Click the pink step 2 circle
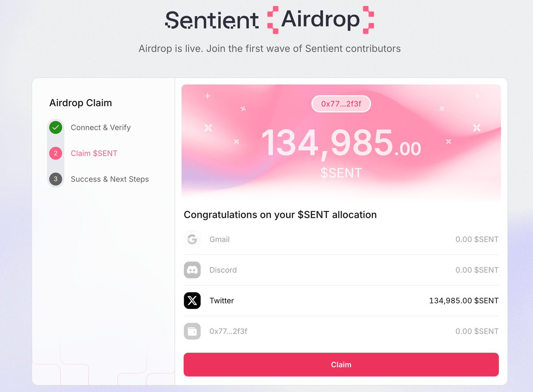This screenshot has width=533, height=392. (x=56, y=153)
